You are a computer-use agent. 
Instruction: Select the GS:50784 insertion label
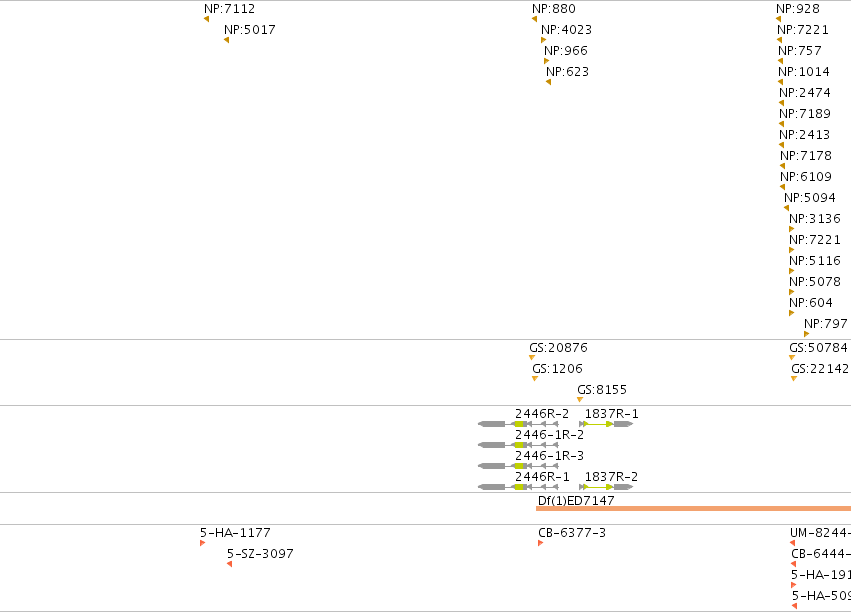click(818, 348)
